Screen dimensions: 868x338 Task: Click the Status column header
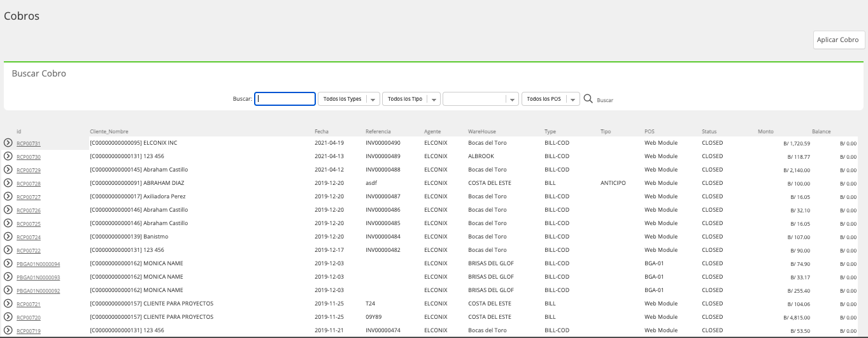pyautogui.click(x=709, y=131)
